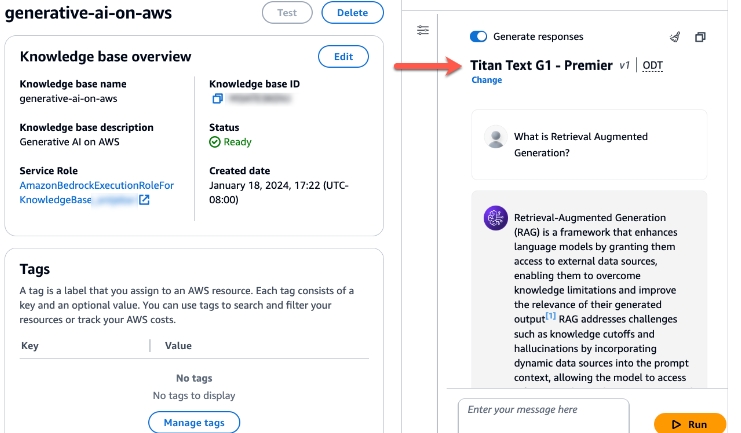Copy the Knowledge base ID
Screen dimensions: 741x433
[x=217, y=99]
